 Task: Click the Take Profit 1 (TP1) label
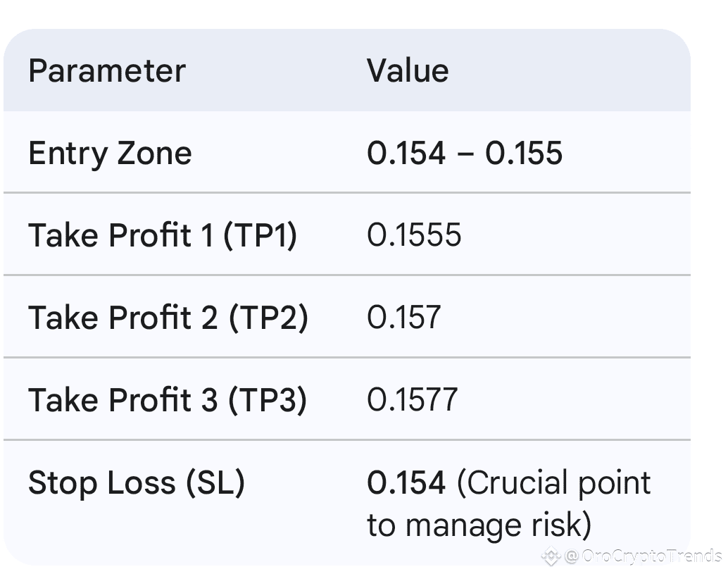coord(163,235)
